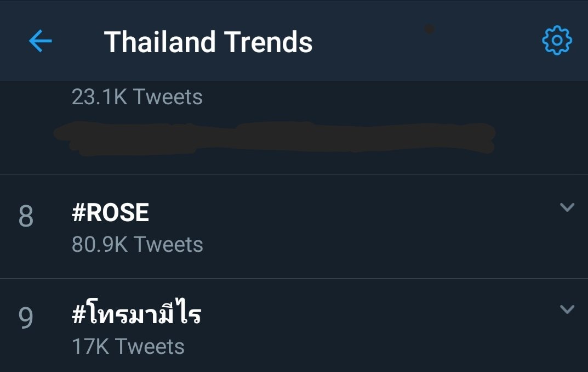Click the 17K Tweets count
This screenshot has height=372, width=588.
(x=128, y=346)
